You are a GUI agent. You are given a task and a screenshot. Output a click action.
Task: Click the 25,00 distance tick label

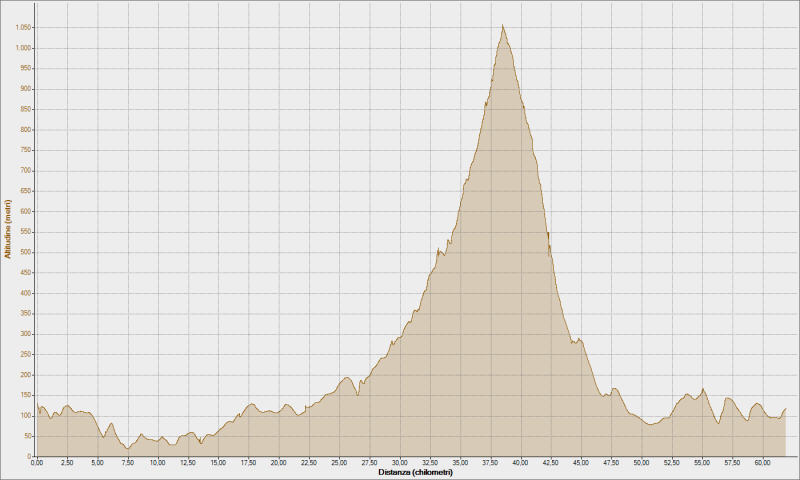click(339, 463)
